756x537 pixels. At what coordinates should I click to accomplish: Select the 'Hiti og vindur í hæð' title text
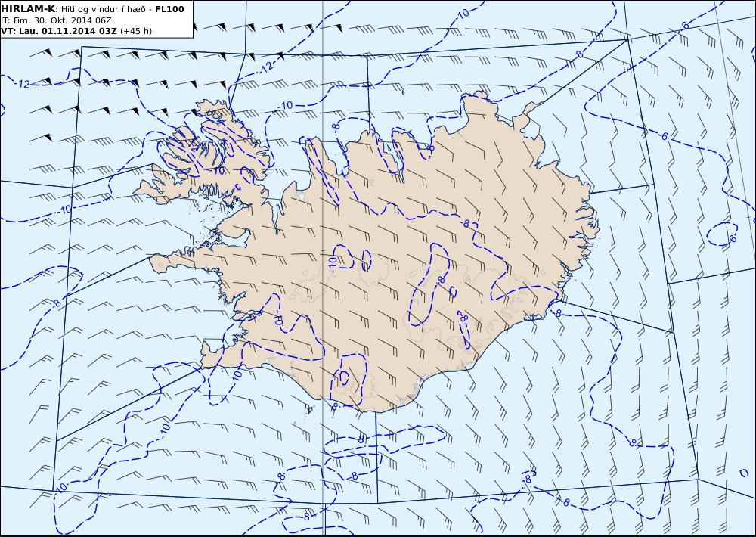click(103, 9)
